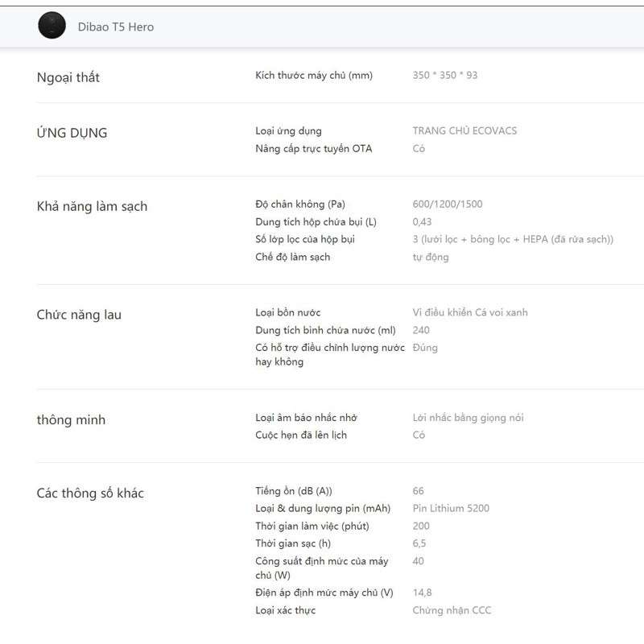This screenshot has height=644, width=644.
Task: Click the Chứng nhận CCC certification value
Action: [452, 610]
